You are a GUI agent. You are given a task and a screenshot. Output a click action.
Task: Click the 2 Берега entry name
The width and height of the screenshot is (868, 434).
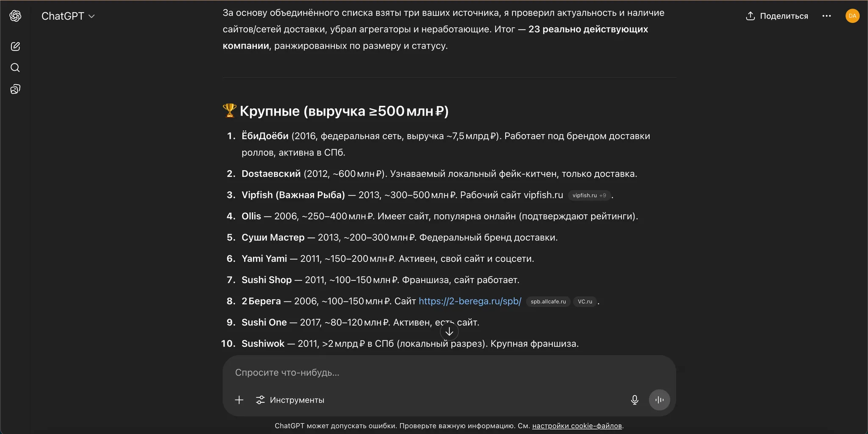(x=261, y=301)
